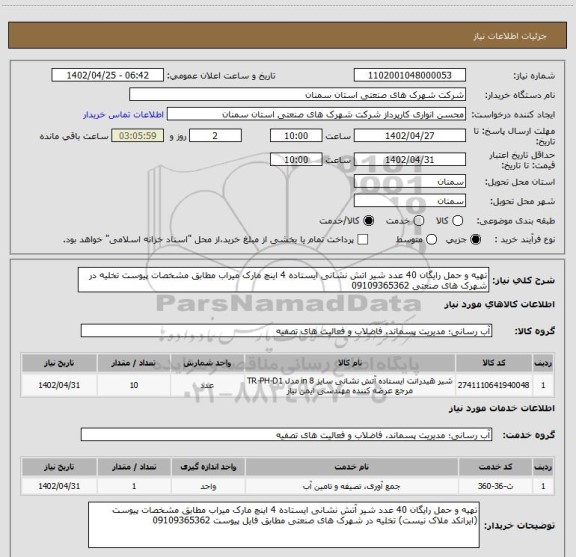Click the کد کالا column header

click(494, 363)
